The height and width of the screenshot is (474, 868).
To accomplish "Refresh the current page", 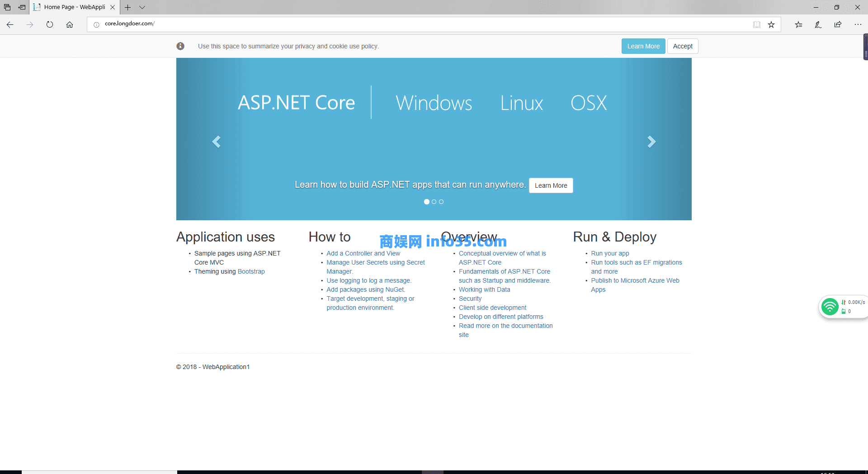I will pos(50,24).
